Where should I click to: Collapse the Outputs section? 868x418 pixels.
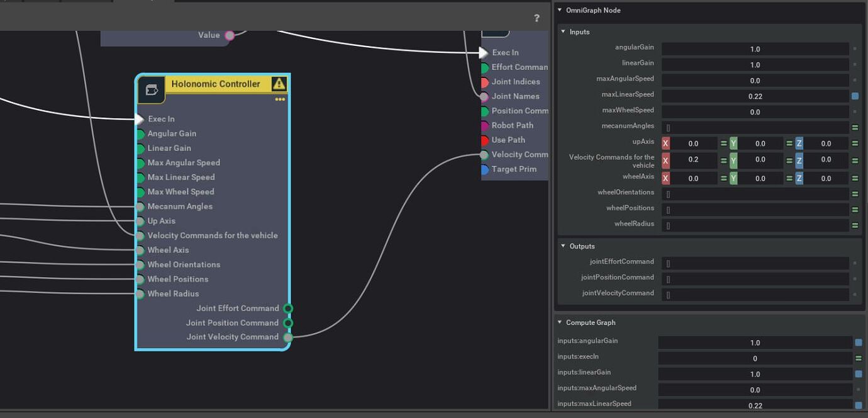pyautogui.click(x=562, y=246)
